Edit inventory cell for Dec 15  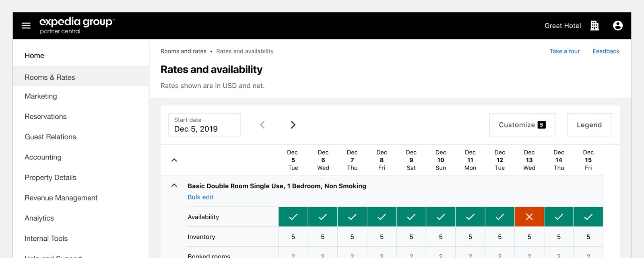pos(588,237)
